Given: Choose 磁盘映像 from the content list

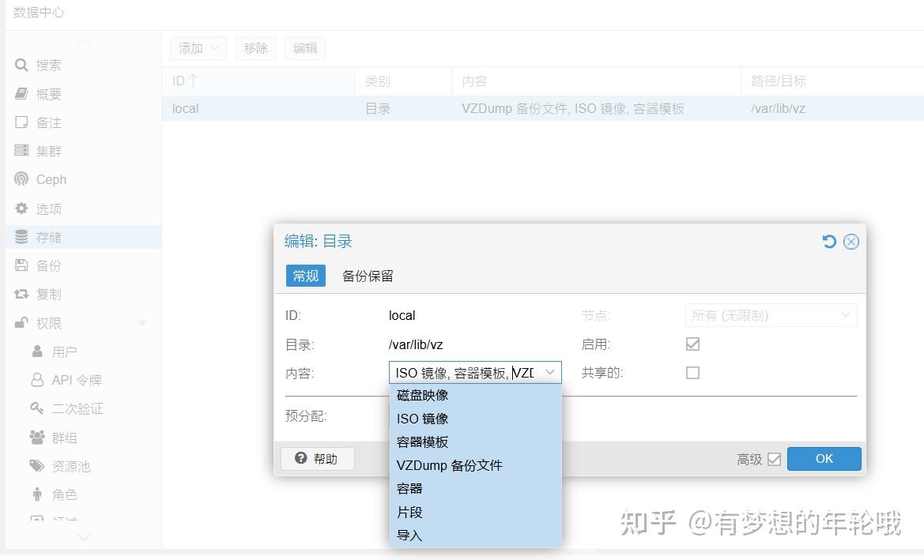Looking at the screenshot, I should click(x=423, y=395).
